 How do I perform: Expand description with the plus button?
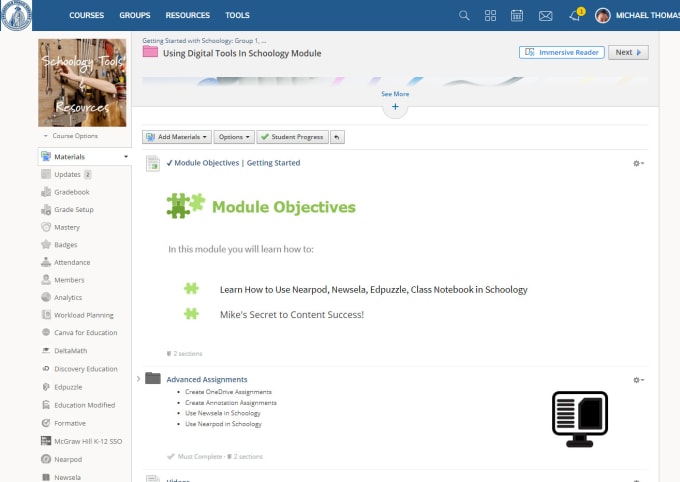pos(395,107)
